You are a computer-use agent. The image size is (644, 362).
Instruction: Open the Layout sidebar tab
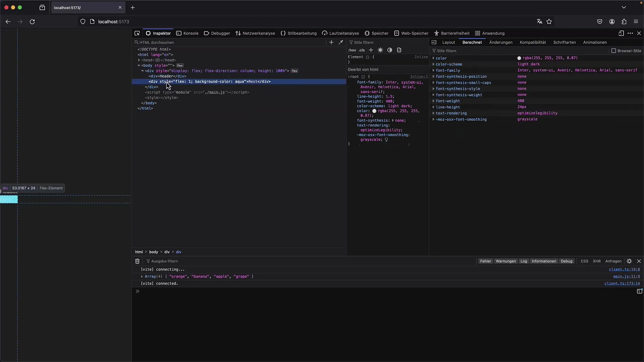[448, 42]
